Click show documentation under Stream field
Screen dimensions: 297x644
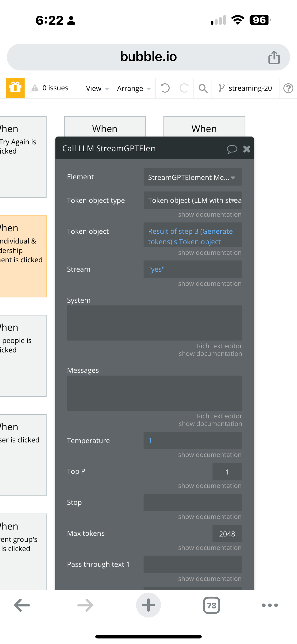(210, 284)
